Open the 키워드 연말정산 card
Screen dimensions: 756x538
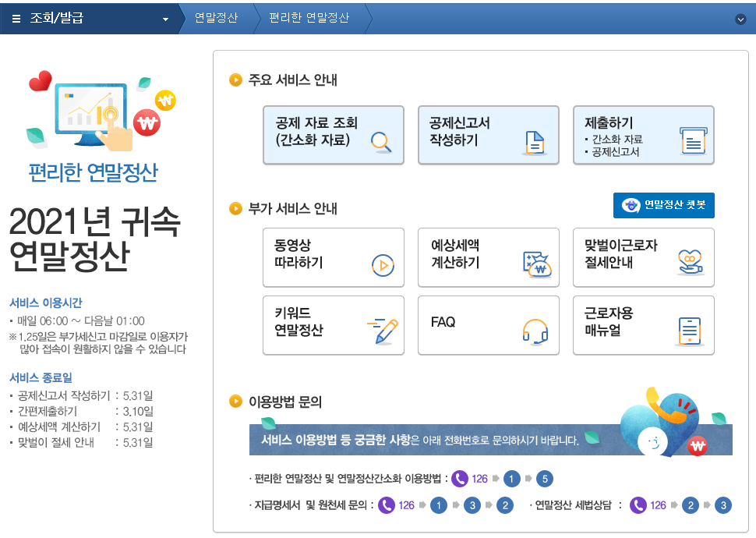point(333,325)
